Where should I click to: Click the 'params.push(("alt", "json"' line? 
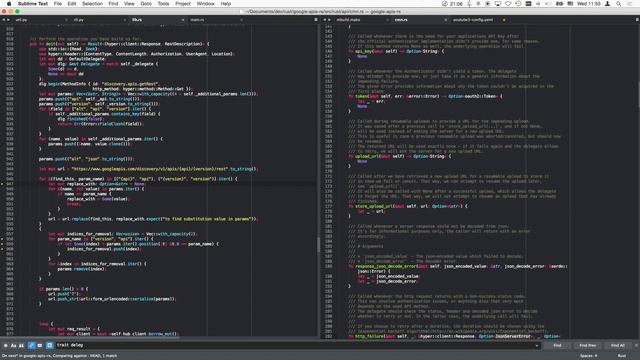pyautogui.click(x=86, y=159)
